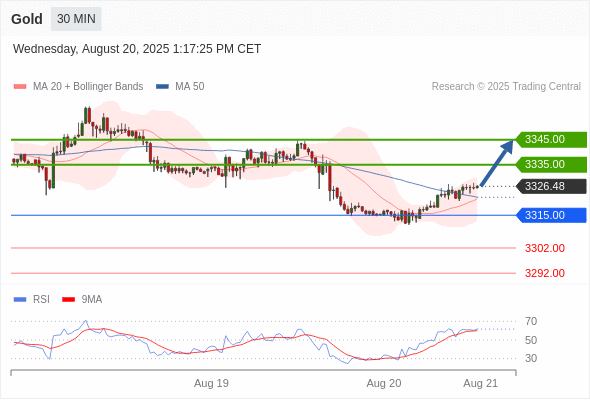Click the pink MA 20 legend swatch
This screenshot has width=590, height=400.
point(20,87)
